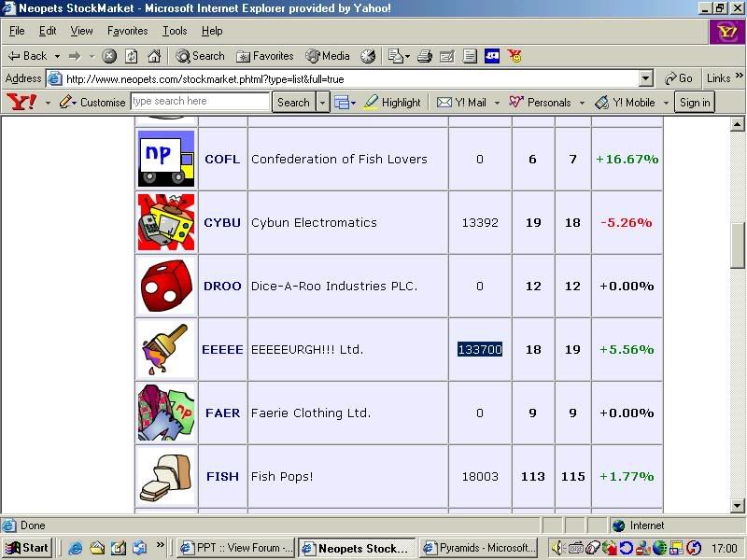
Task: Open the Favorites menu
Action: tap(128, 31)
